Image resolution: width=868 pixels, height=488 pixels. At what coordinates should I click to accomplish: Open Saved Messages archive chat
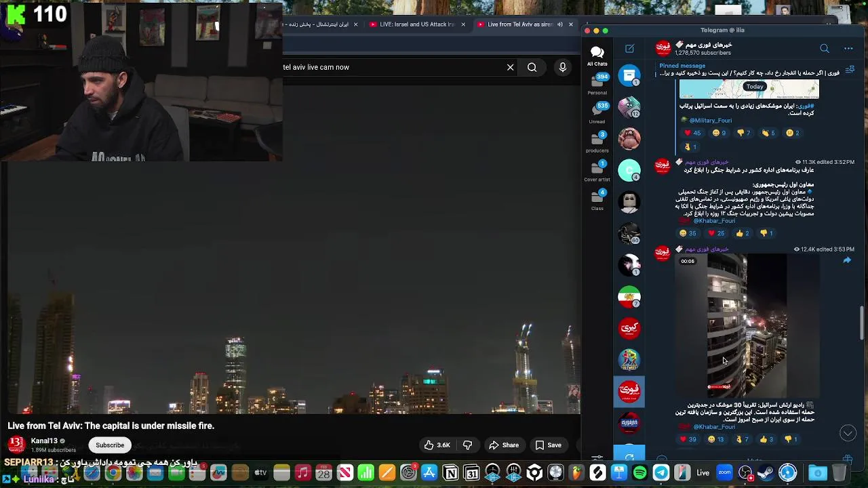coord(629,75)
